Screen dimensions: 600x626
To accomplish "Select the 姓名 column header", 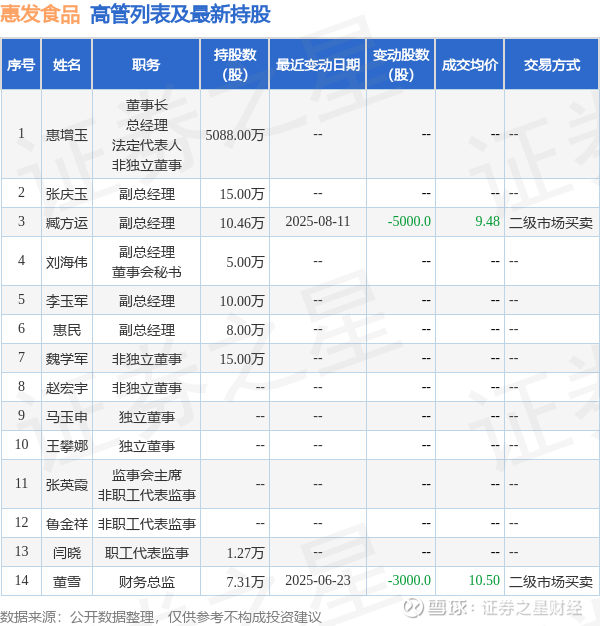I will tap(67, 64).
